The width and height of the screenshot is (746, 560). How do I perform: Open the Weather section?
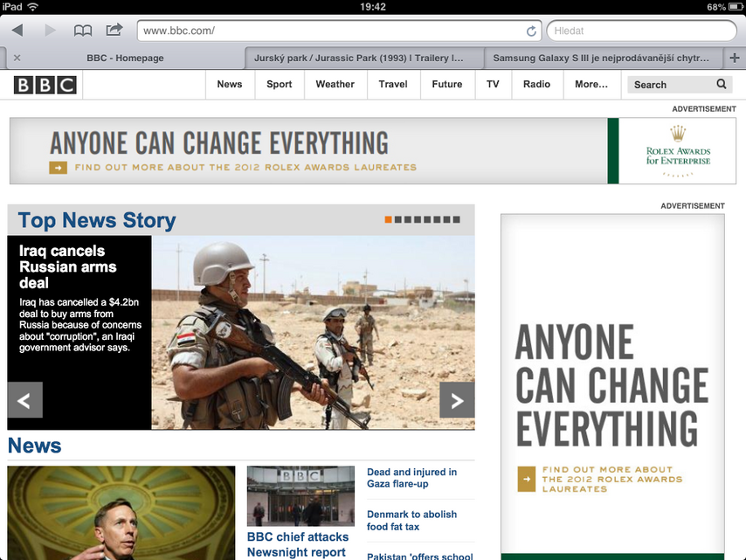point(335,85)
